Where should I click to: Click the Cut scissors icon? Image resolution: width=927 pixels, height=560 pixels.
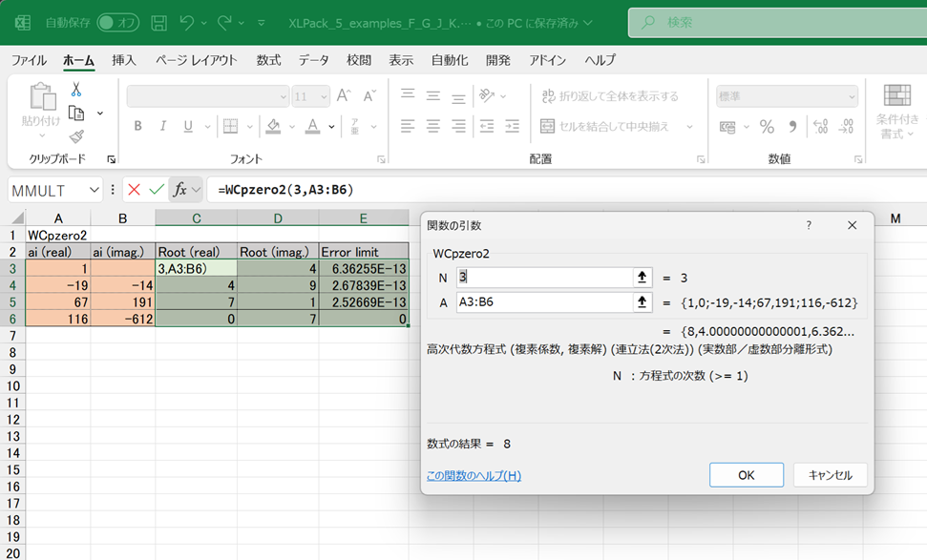[75, 89]
